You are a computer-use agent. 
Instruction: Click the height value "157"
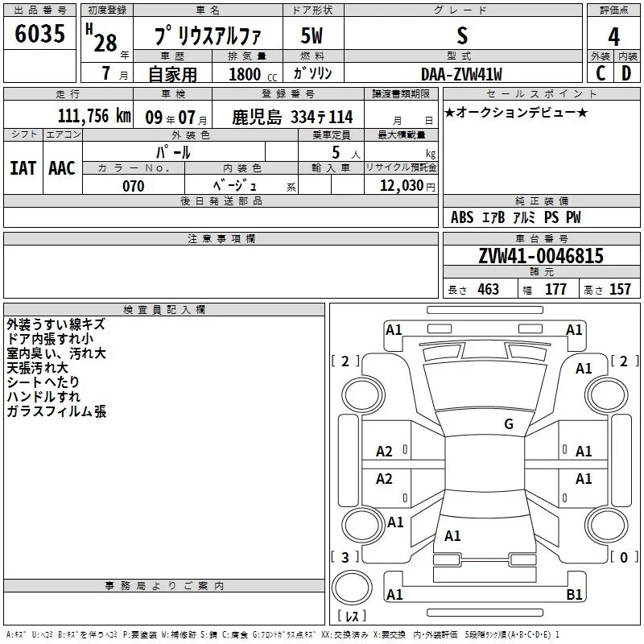[620, 289]
